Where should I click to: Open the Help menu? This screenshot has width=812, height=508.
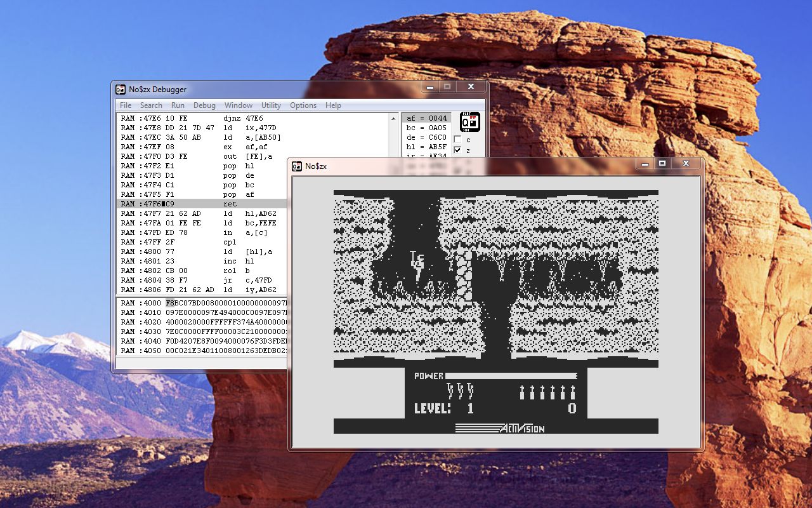click(x=333, y=105)
